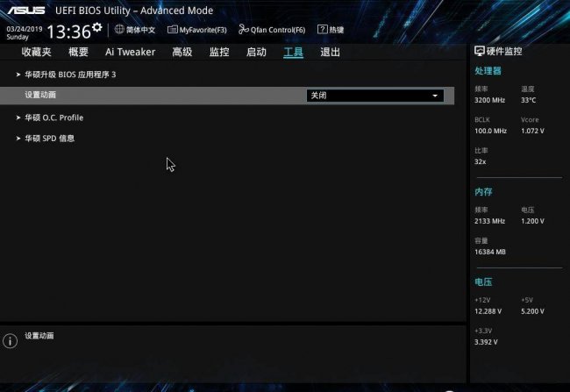Switch to the 高级 tab
This screenshot has height=392, width=570.
click(x=182, y=52)
